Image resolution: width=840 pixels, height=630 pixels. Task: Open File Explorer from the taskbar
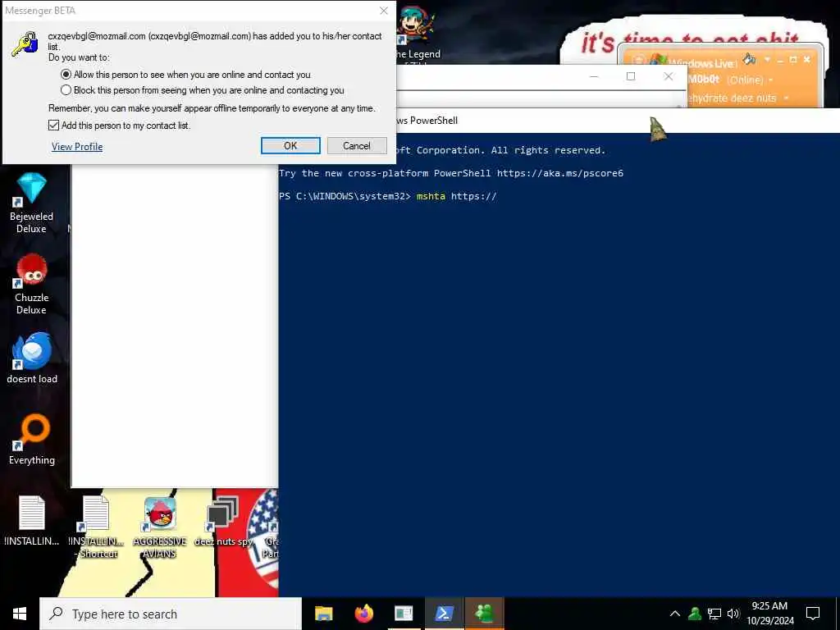click(323, 614)
